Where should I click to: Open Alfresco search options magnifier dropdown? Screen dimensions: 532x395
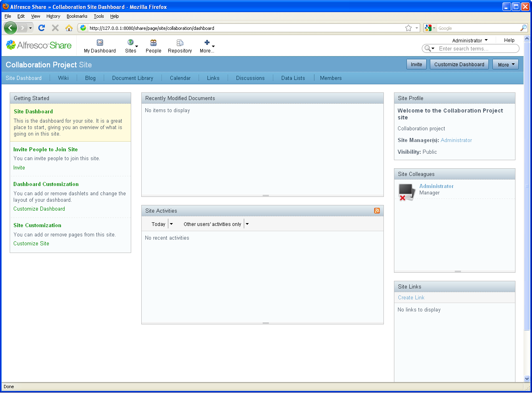point(429,48)
